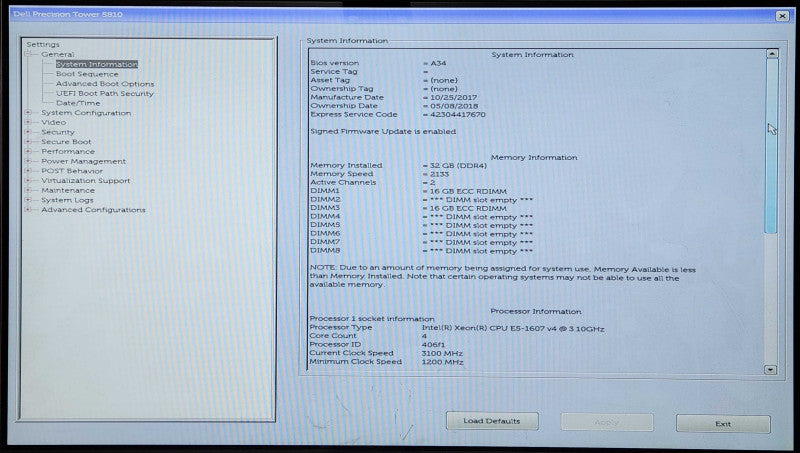Expand the POST Behavior node

coord(29,171)
